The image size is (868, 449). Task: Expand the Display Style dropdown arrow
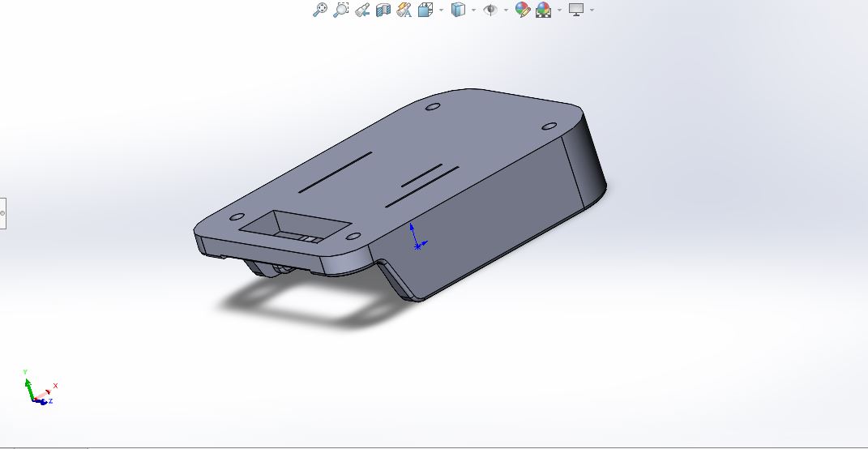click(x=473, y=11)
